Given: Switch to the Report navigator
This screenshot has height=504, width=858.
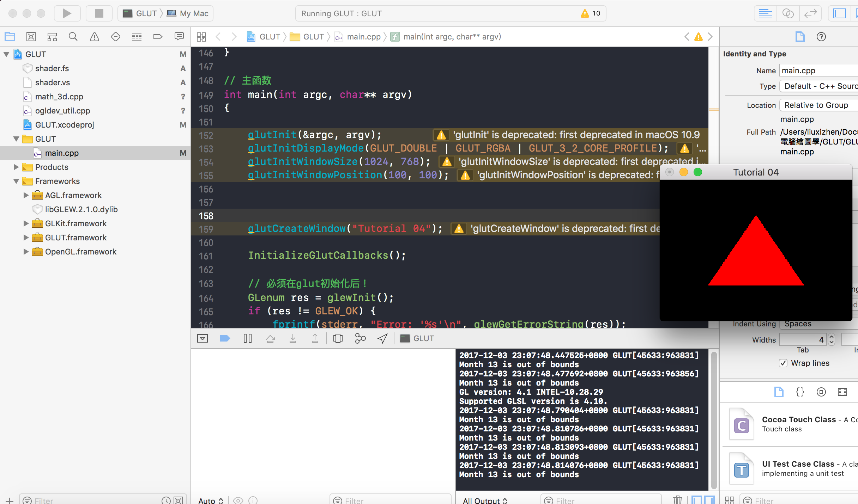Looking at the screenshot, I should (x=179, y=37).
